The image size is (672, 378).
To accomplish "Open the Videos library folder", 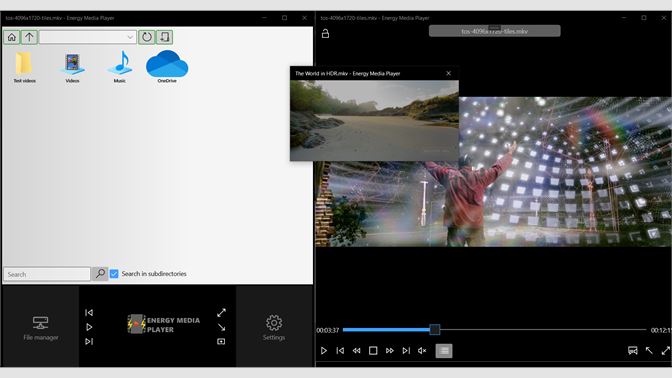I will point(72,67).
